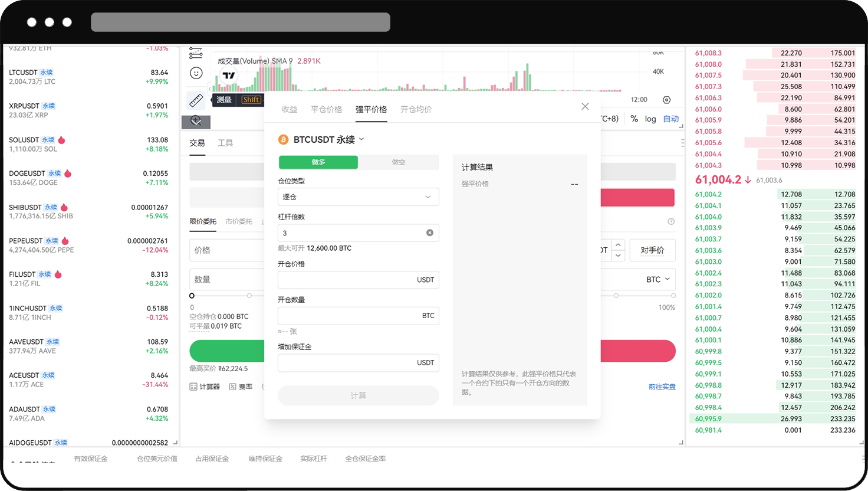Click the price step-up arrow
This screenshot has height=491, width=868.
click(618, 244)
